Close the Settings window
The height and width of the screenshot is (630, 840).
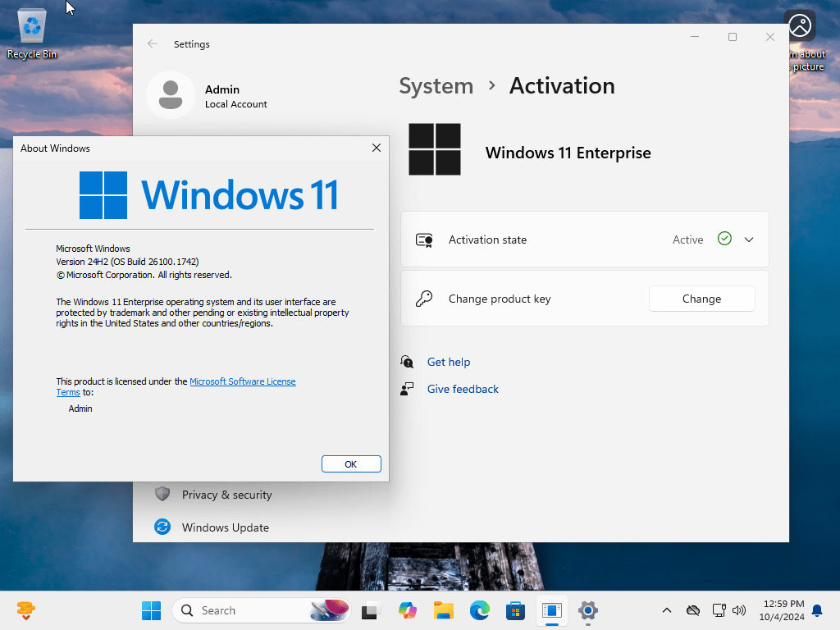click(769, 37)
